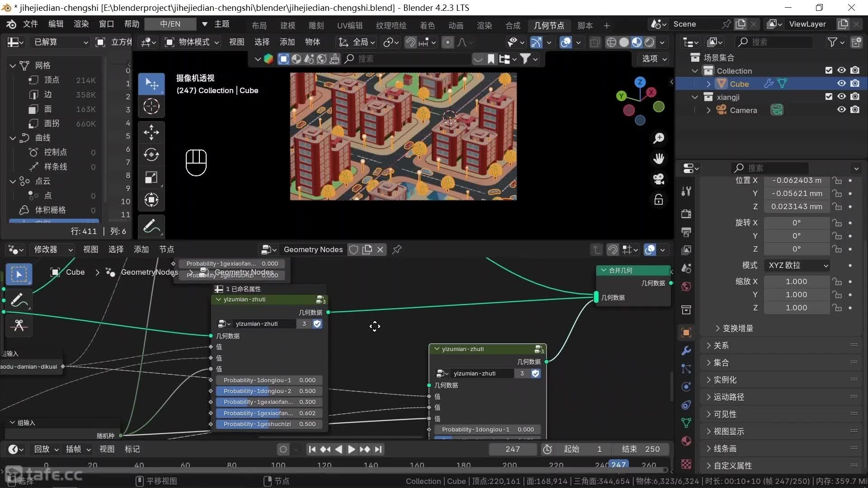This screenshot has width=868, height=488.
Task: Select the Rotate tool in viewport
Action: [x=151, y=155]
